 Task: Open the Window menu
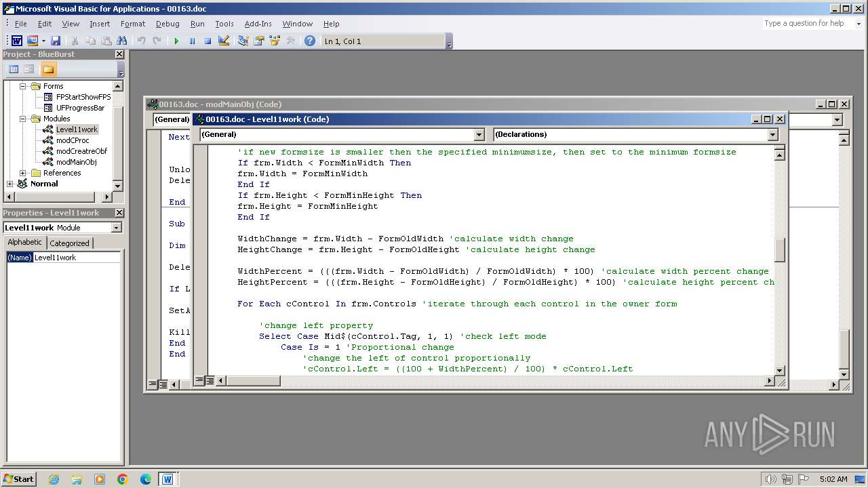tap(298, 24)
